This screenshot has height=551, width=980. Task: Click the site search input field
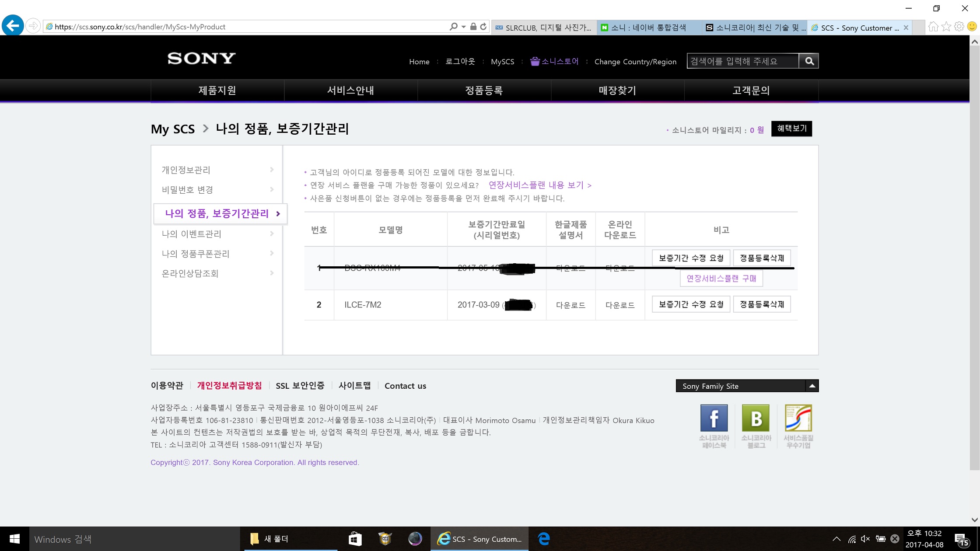pyautogui.click(x=742, y=61)
